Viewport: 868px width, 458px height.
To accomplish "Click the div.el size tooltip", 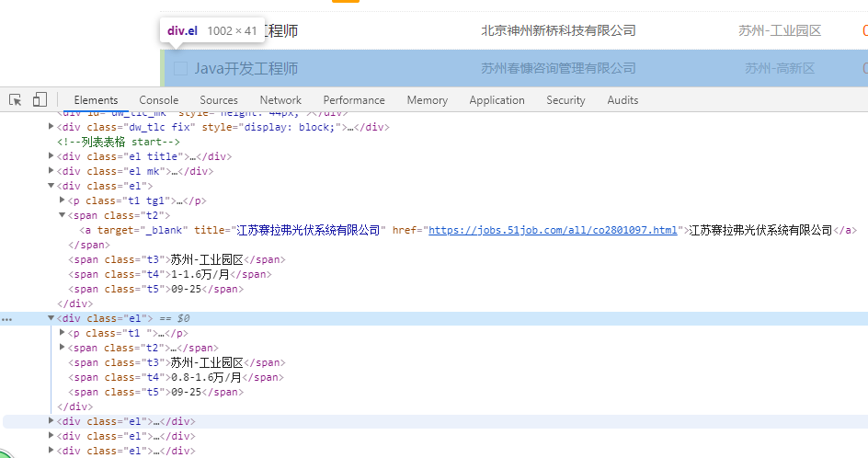I will pyautogui.click(x=212, y=31).
